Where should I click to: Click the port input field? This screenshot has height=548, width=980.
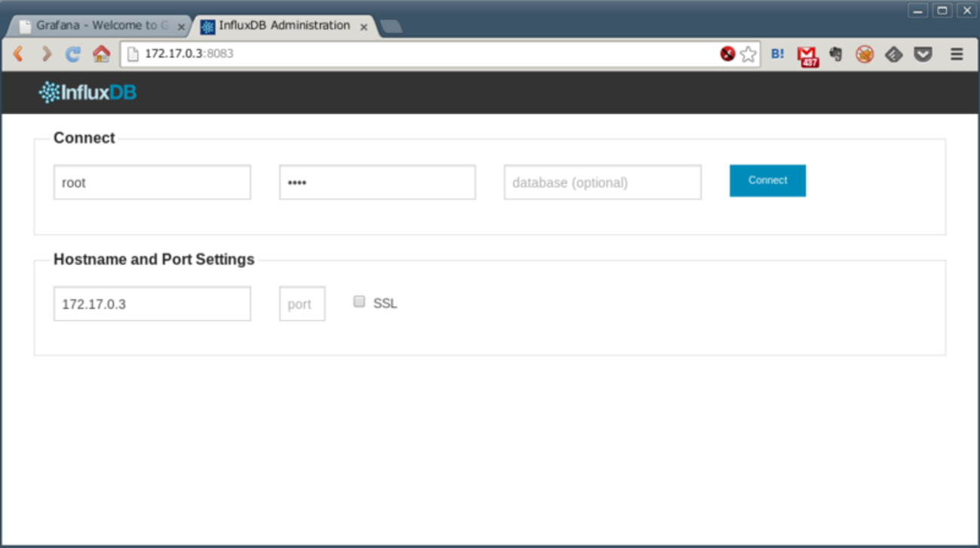coord(303,303)
